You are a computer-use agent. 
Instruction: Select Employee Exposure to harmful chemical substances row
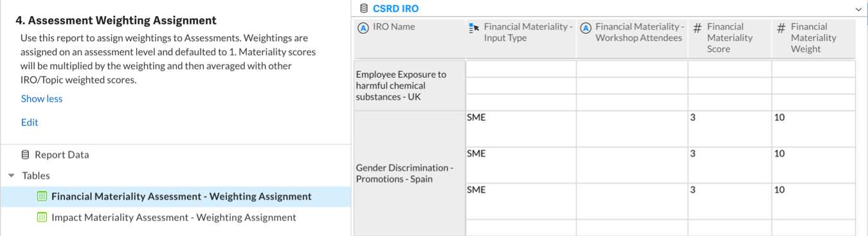(x=410, y=86)
